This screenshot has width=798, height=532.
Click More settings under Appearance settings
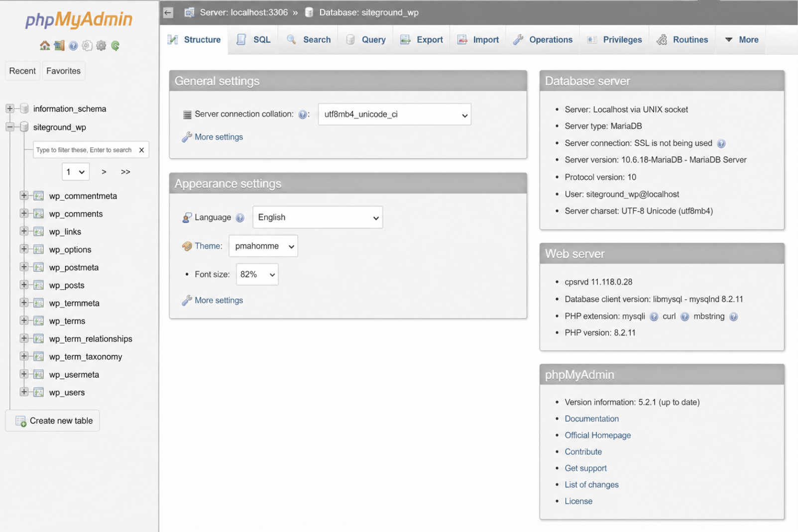(x=219, y=300)
